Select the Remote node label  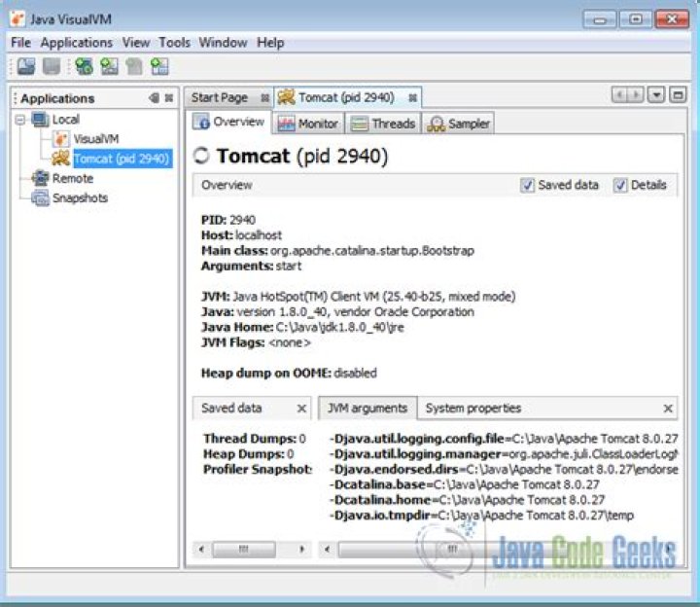coord(73,178)
